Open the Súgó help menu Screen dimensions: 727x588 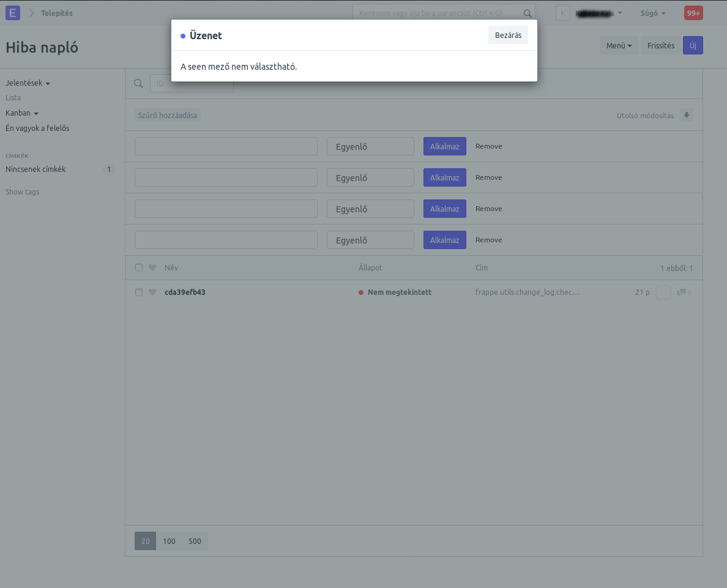[653, 13]
